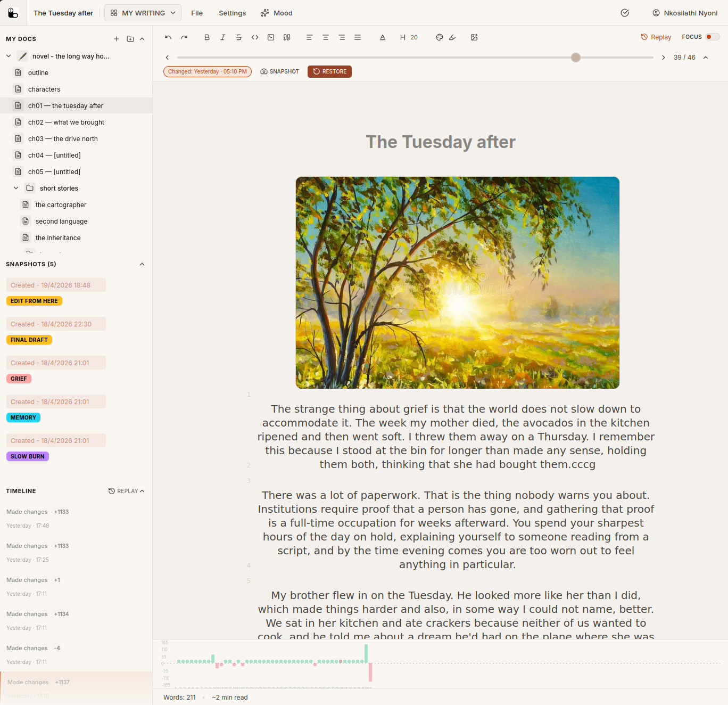Image resolution: width=728 pixels, height=705 pixels.
Task: Open second language short story
Action: coord(76,221)
